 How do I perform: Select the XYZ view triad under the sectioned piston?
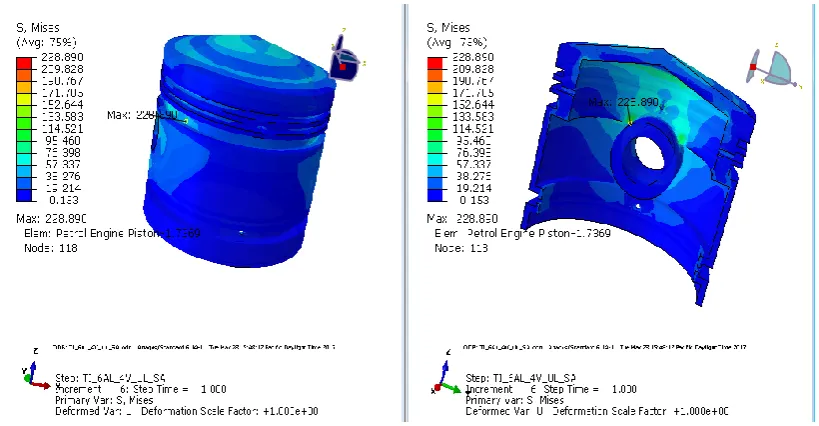coord(446,372)
